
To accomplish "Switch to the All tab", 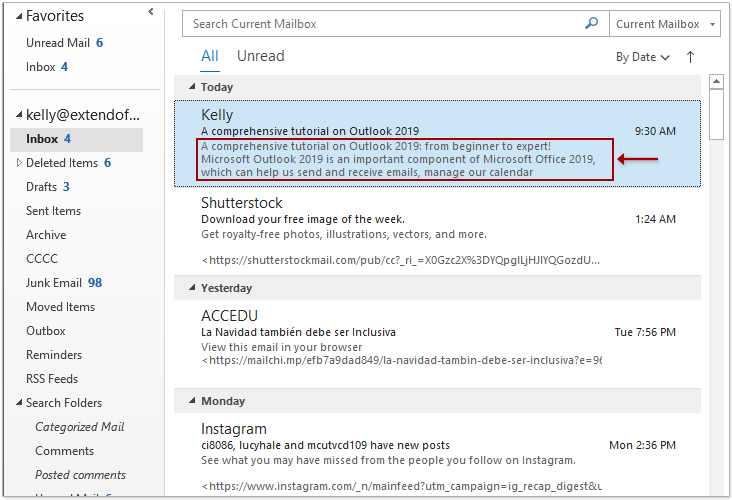I will [x=210, y=56].
